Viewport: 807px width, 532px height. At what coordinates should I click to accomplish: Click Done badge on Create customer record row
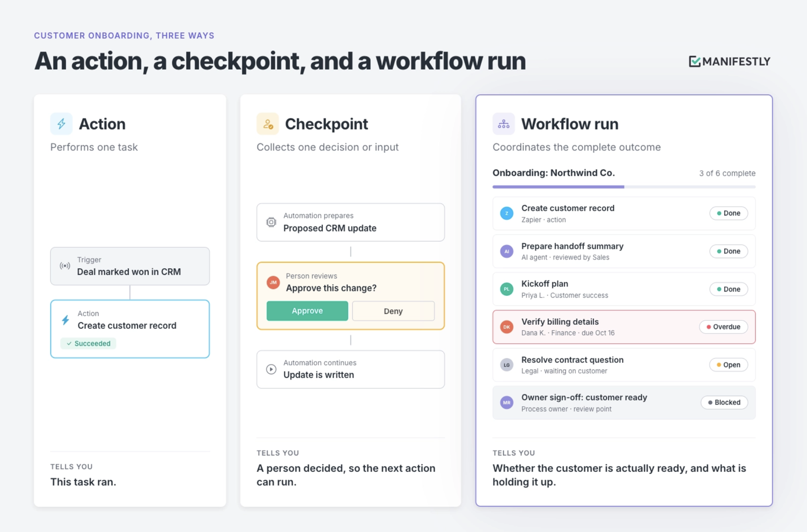[729, 213]
